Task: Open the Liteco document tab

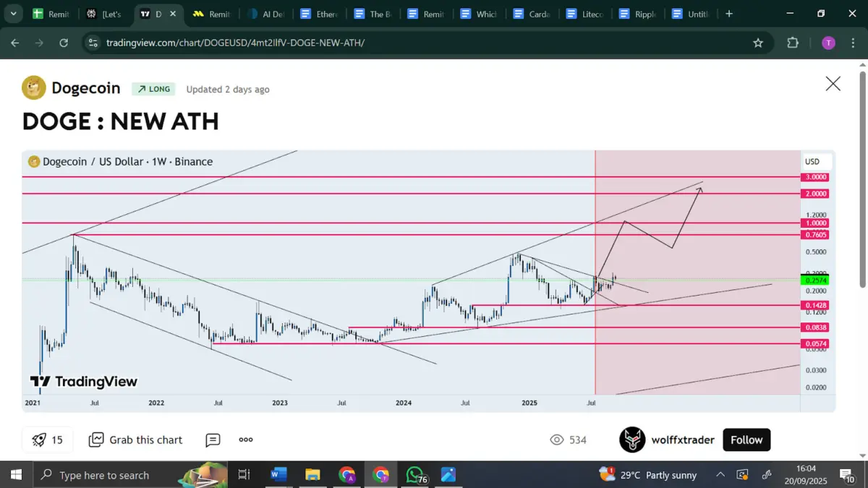Action: [586, 14]
